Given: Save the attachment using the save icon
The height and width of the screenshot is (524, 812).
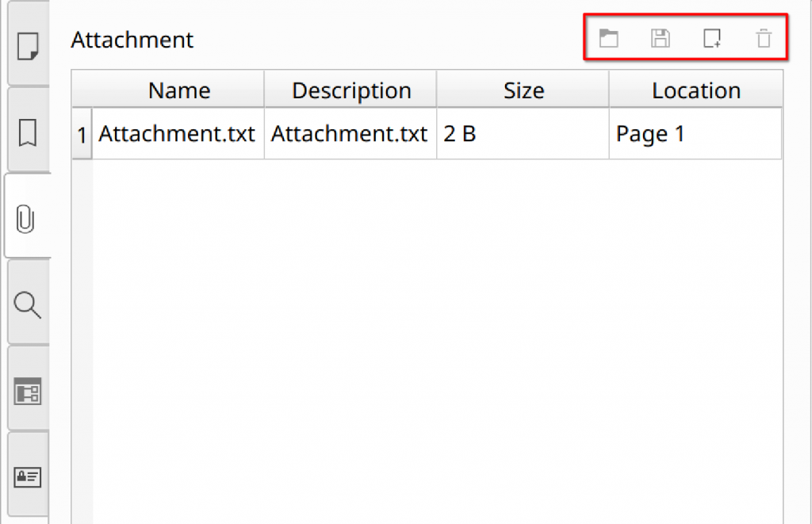Looking at the screenshot, I should click(661, 37).
